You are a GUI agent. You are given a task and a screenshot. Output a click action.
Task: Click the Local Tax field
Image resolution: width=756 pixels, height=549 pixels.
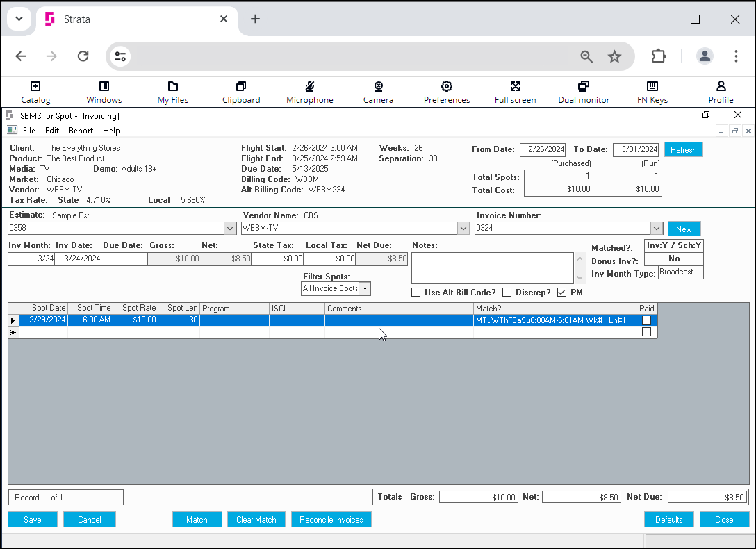[329, 259]
